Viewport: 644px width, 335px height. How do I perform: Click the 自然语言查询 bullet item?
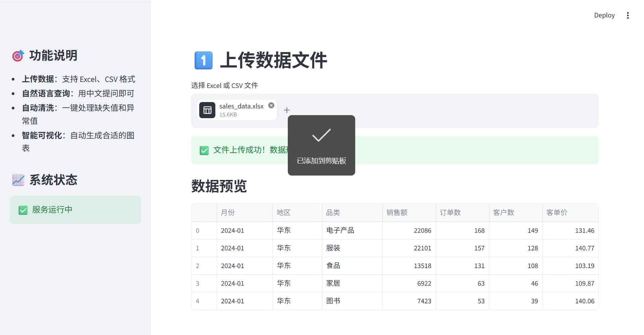tap(78, 93)
